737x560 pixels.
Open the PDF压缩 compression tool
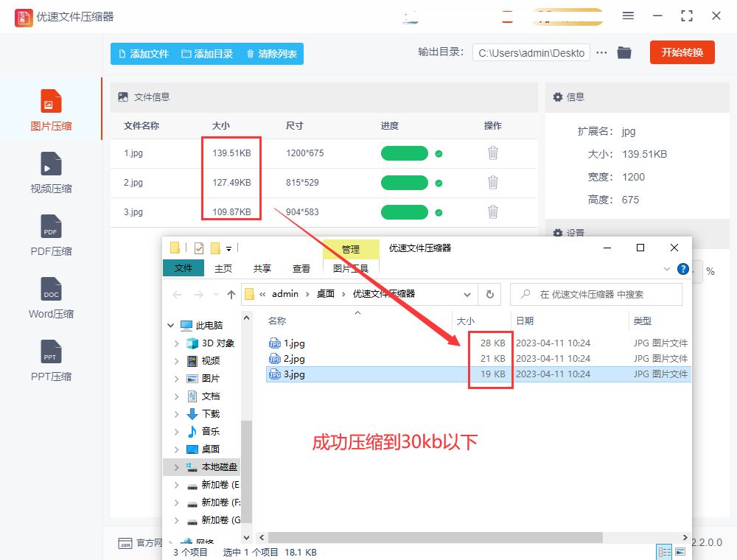(x=51, y=234)
